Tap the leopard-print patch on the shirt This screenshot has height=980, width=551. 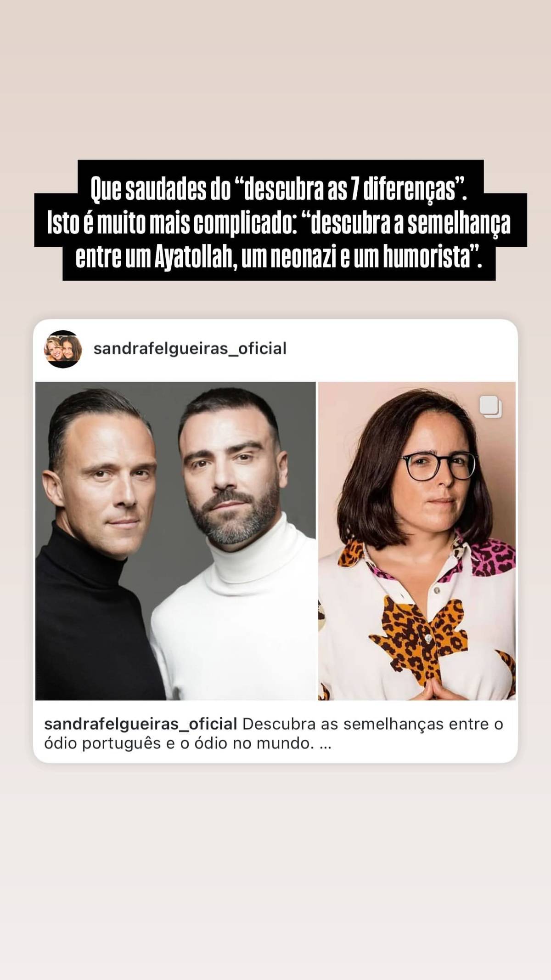point(417,633)
